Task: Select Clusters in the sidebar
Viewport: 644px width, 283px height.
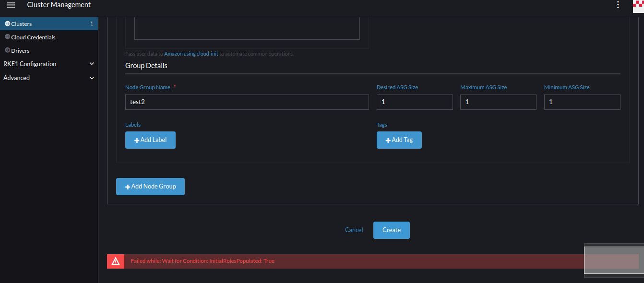Action: (22, 23)
